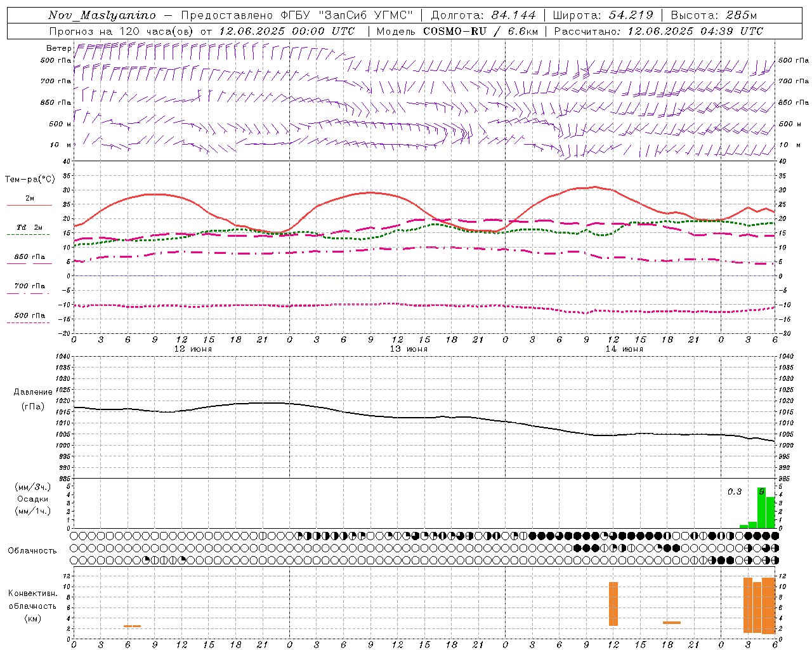
Task: Click left 10 м label in wind panel
Action: click(60, 145)
